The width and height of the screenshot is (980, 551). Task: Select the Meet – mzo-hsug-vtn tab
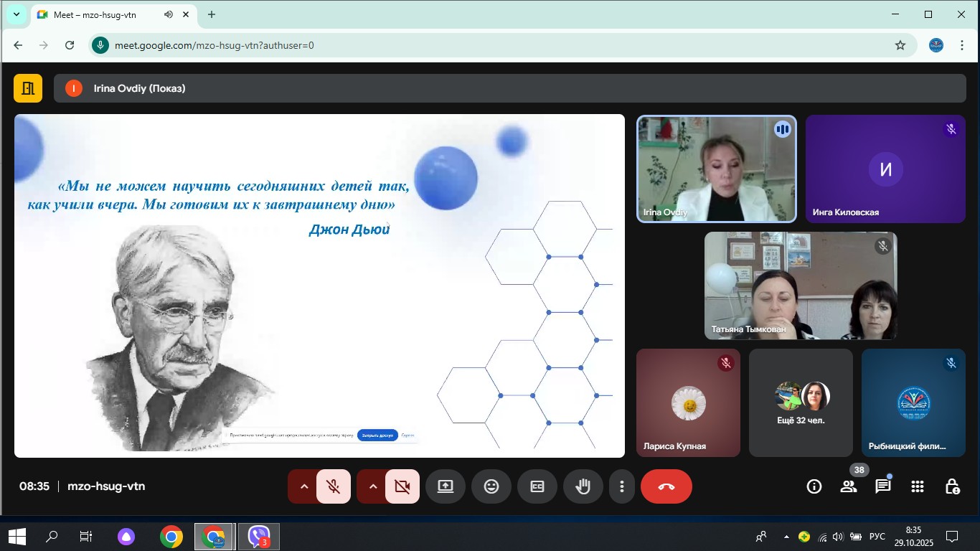[x=100, y=14]
